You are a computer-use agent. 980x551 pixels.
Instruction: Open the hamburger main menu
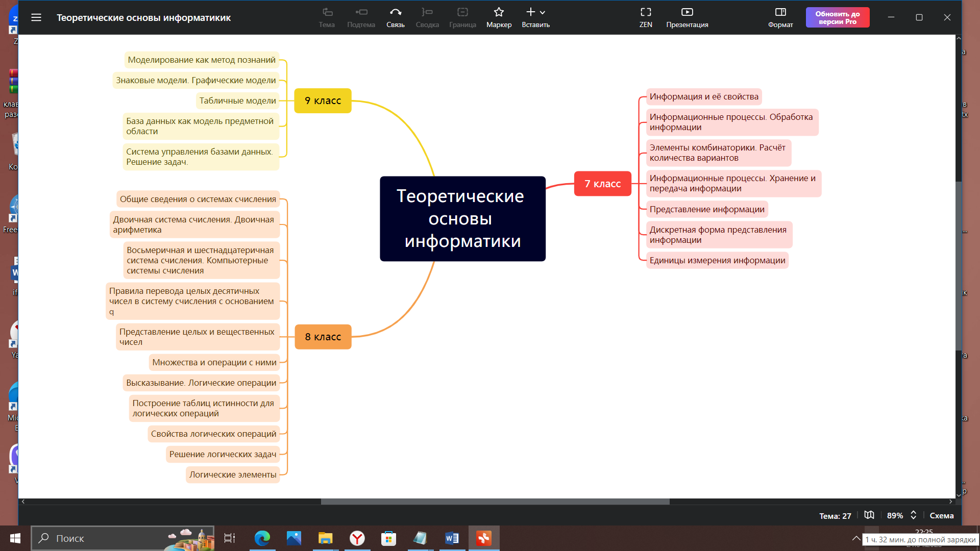pos(36,17)
